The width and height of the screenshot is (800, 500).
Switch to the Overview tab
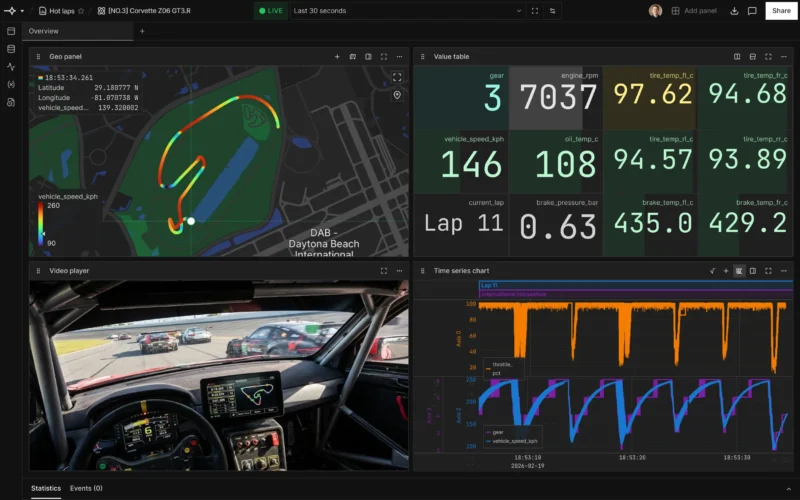tap(43, 31)
